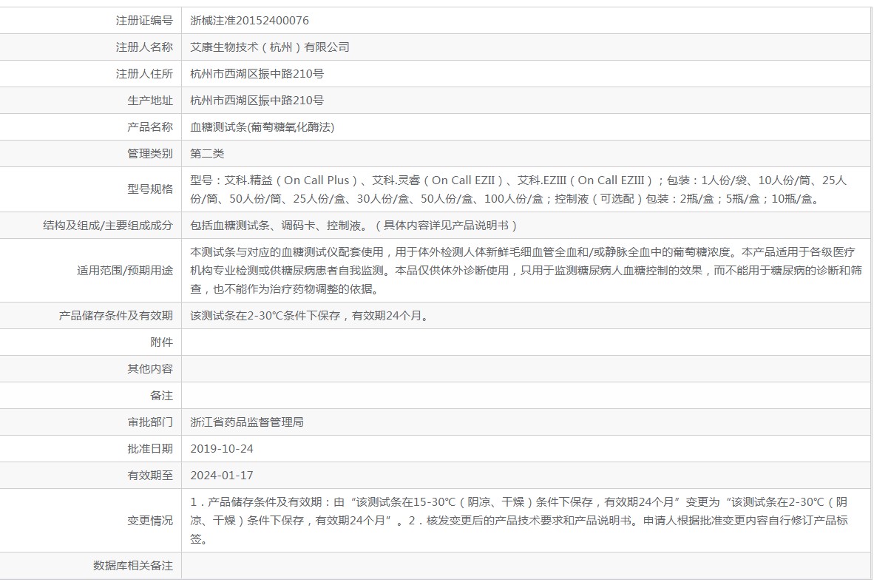Click the 注册人名称 label
The height and width of the screenshot is (588, 874).
144,47
